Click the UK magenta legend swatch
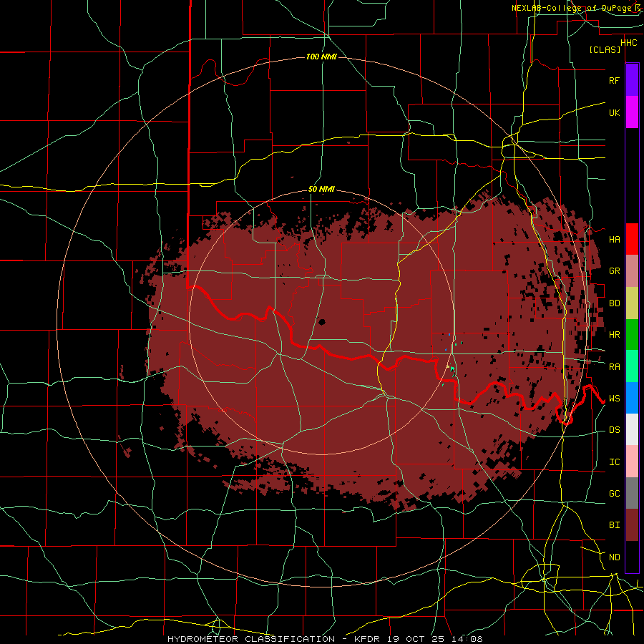Image resolution: width=644 pixels, height=644 pixels. tap(632, 112)
